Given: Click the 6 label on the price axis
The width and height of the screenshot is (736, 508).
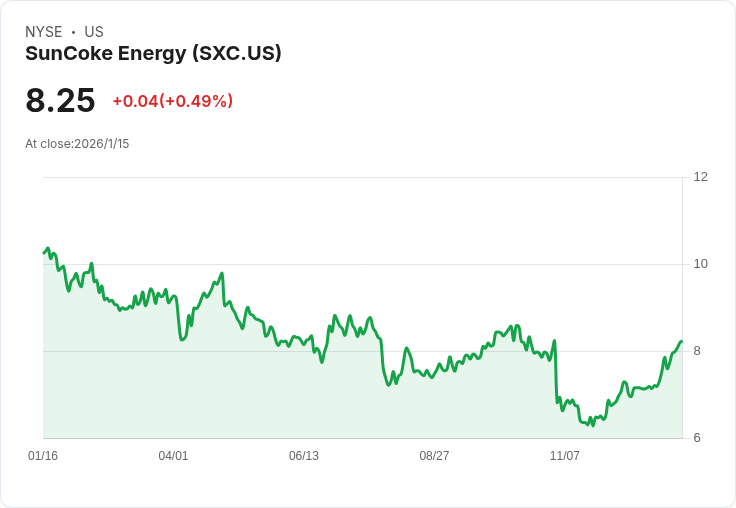Looking at the screenshot, I should pos(697,438).
